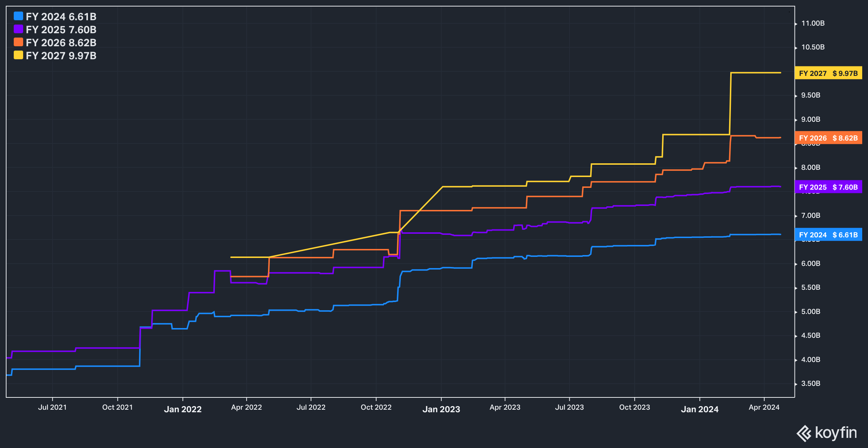Click the 11.00B y-axis label
Viewport: 868px width, 448px height.
(x=813, y=23)
